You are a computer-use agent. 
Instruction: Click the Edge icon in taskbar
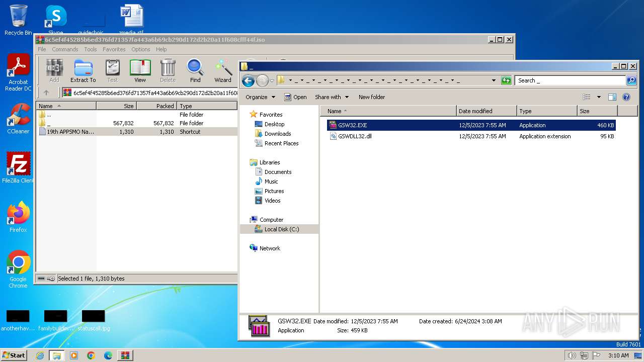tap(108, 355)
